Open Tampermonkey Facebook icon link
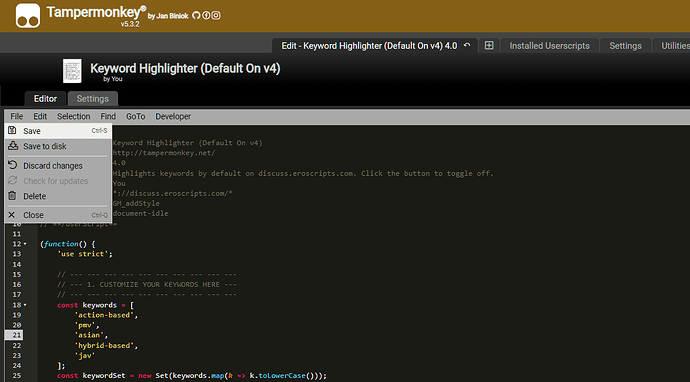Screen dimensions: 690x382 [x=206, y=15]
